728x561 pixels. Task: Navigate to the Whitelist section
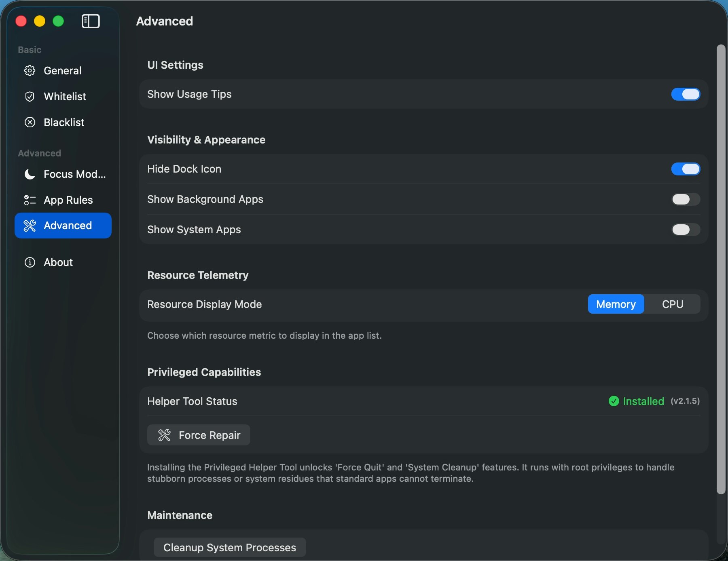tap(65, 97)
